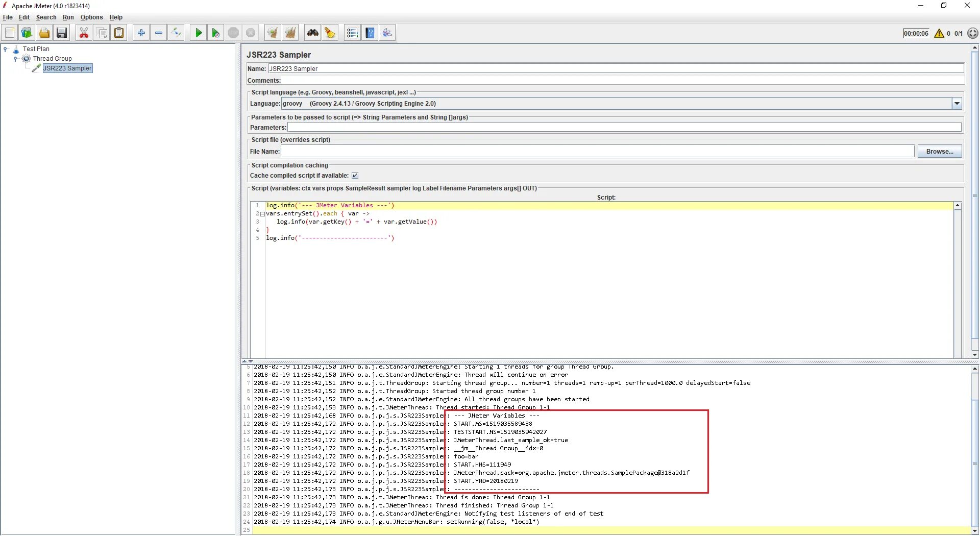Open the Templates toolbar icon
This screenshot has width=980, height=536.
pyautogui.click(x=27, y=33)
